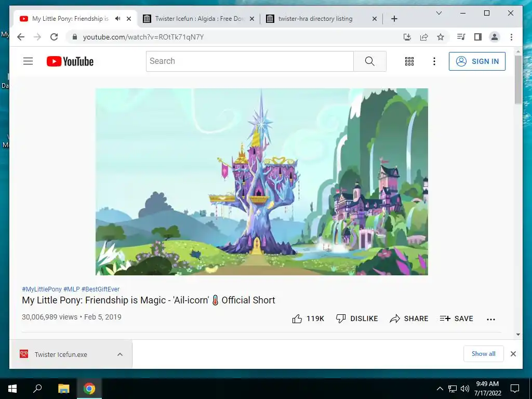
Task: Reload the current page
Action: [x=54, y=37]
